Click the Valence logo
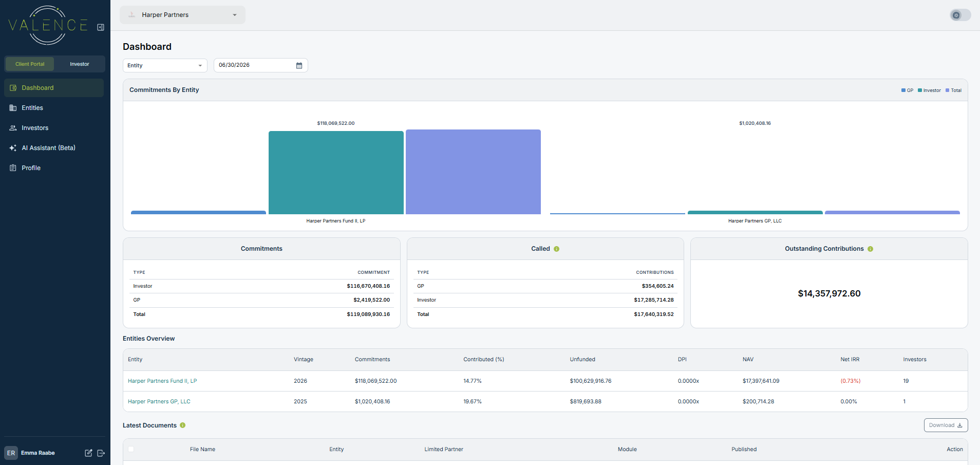The width and height of the screenshot is (980, 465). click(48, 25)
